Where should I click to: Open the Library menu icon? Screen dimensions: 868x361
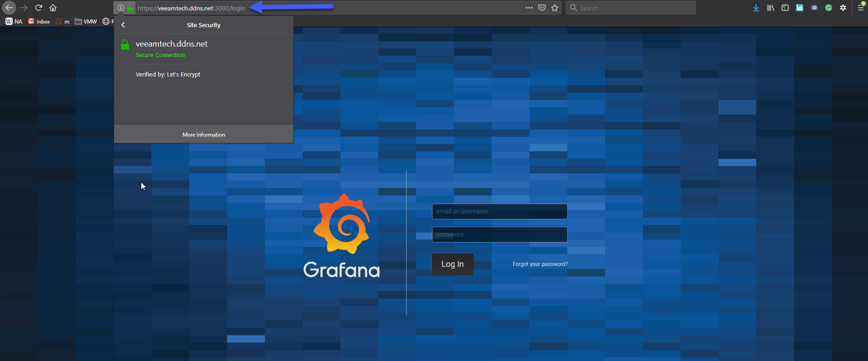771,8
